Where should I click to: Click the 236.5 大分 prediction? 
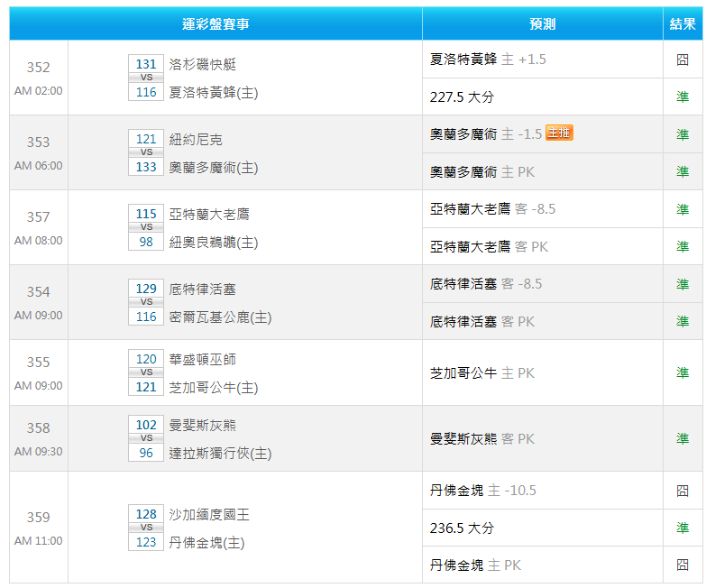click(x=462, y=528)
